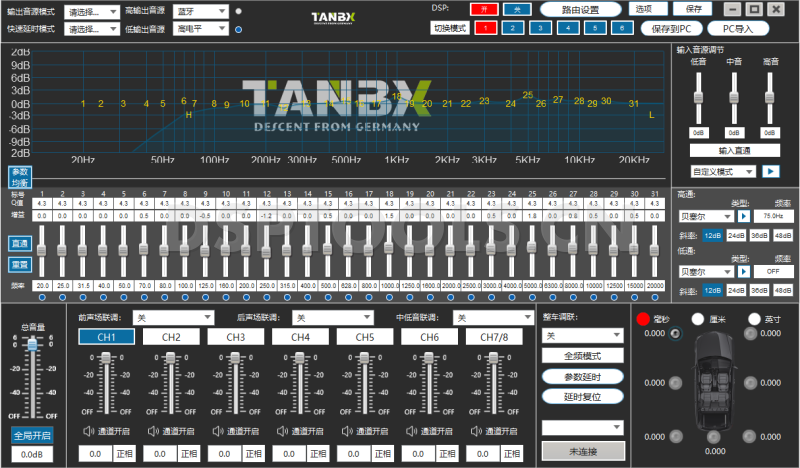This screenshot has width=800, height=468.
Task: Switch to the CH2 channel tab
Action: pos(171,337)
